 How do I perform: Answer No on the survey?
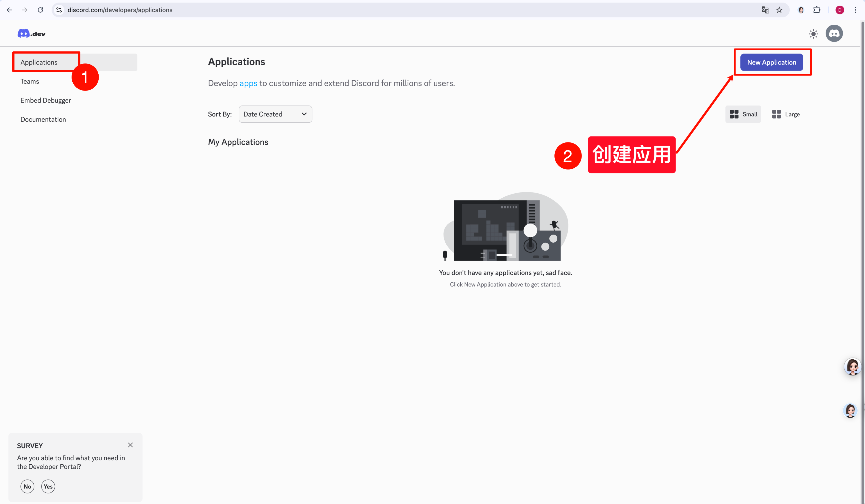[27, 486]
